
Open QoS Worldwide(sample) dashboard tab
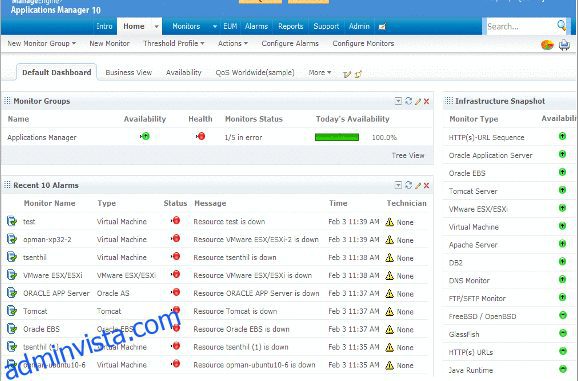tap(255, 73)
